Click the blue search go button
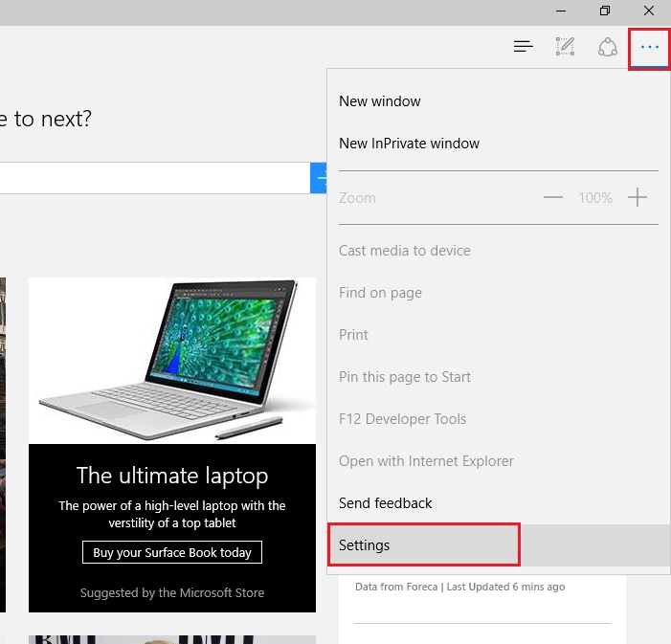 coord(319,178)
